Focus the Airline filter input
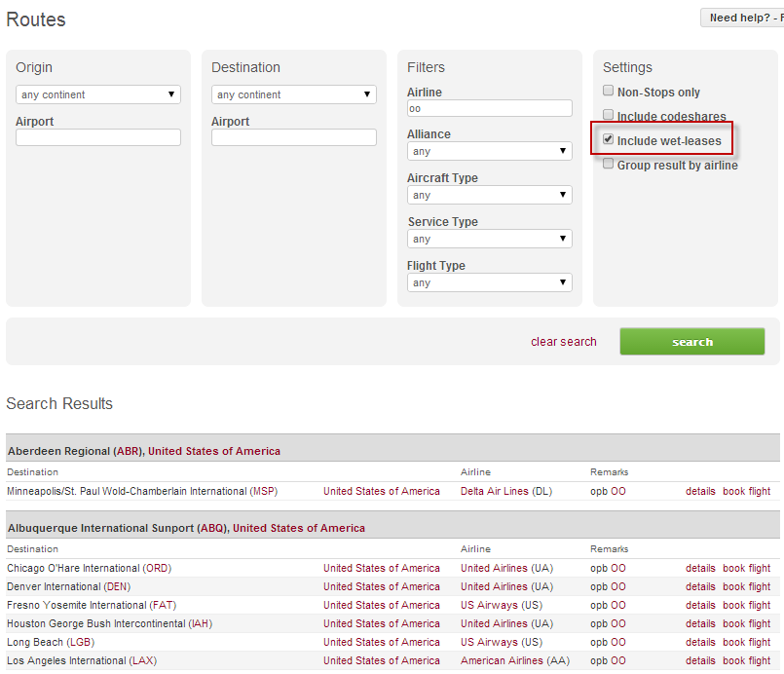784x674 pixels. point(489,108)
